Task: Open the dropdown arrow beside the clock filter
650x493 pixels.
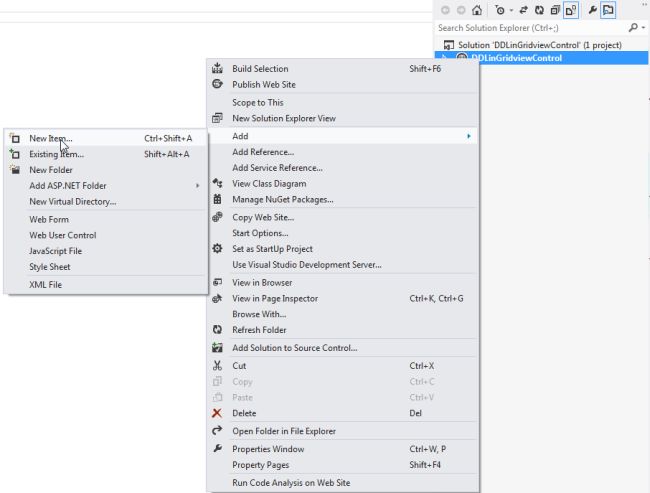Action: (512, 11)
